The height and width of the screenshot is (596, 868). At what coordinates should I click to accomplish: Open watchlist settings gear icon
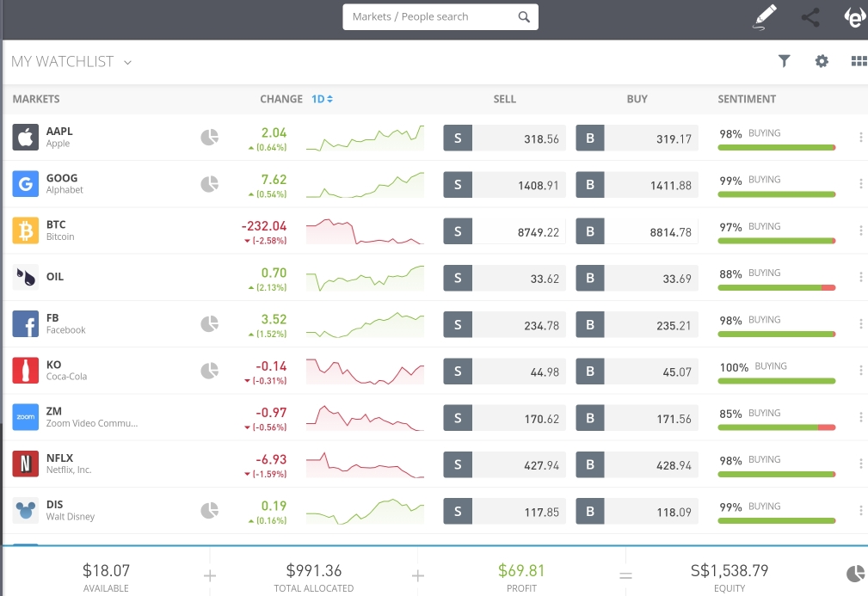[x=822, y=61]
